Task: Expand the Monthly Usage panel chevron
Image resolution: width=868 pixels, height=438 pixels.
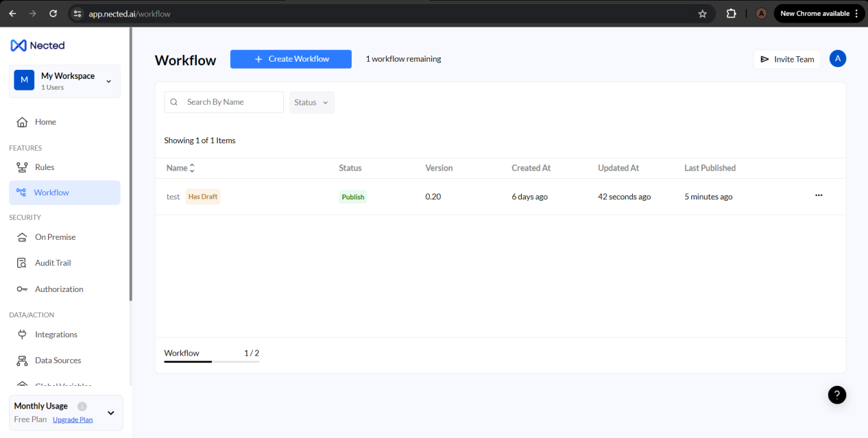Action: (111, 413)
